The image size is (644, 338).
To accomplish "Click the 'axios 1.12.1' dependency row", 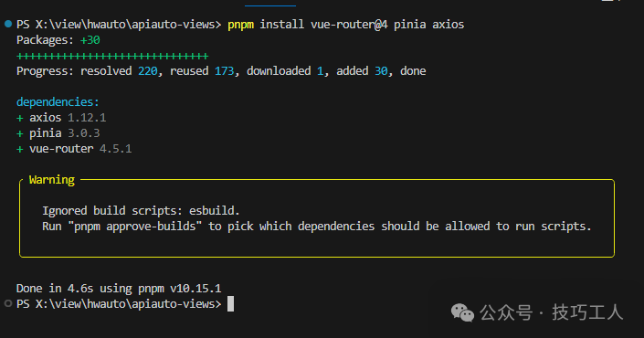I will coord(61,118).
